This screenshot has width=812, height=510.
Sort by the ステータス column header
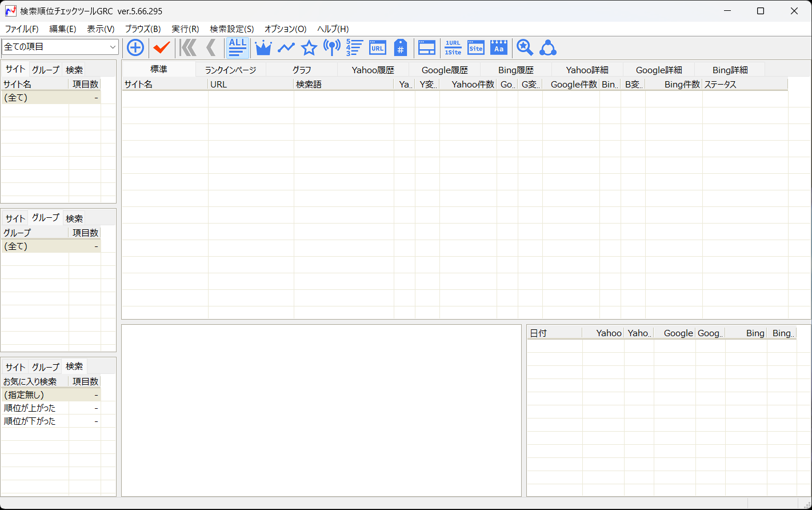(745, 84)
